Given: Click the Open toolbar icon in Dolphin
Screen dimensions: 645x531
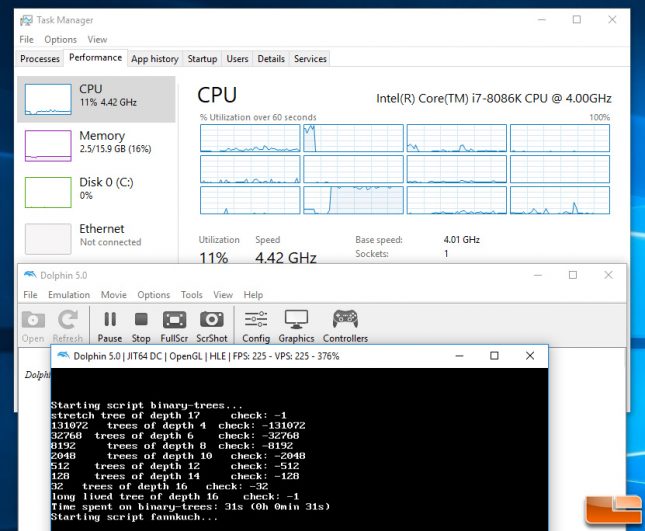Looking at the screenshot, I should coord(33,320).
